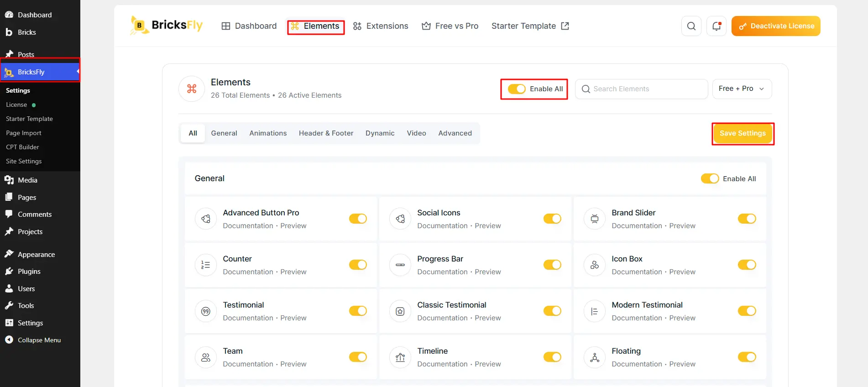
Task: Toggle the top Enable All switch
Action: (x=517, y=89)
